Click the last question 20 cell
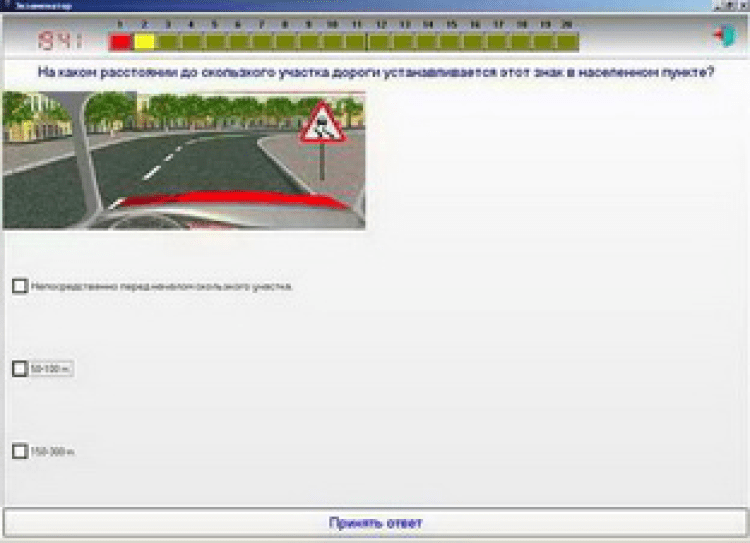 click(567, 42)
